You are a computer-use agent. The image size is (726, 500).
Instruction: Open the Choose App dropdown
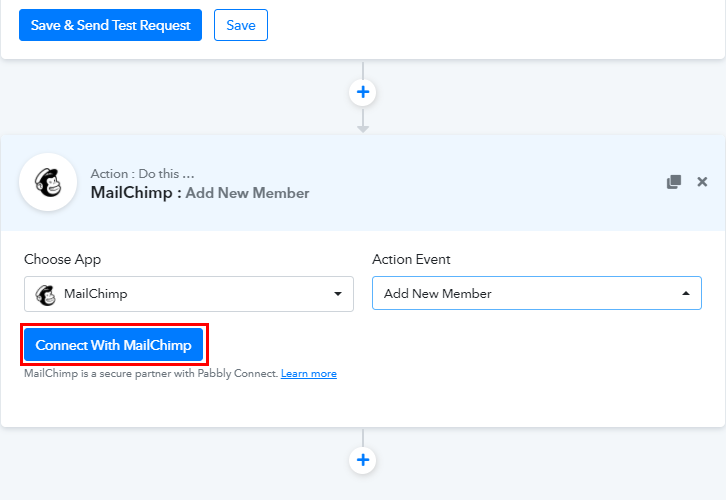pyautogui.click(x=189, y=294)
